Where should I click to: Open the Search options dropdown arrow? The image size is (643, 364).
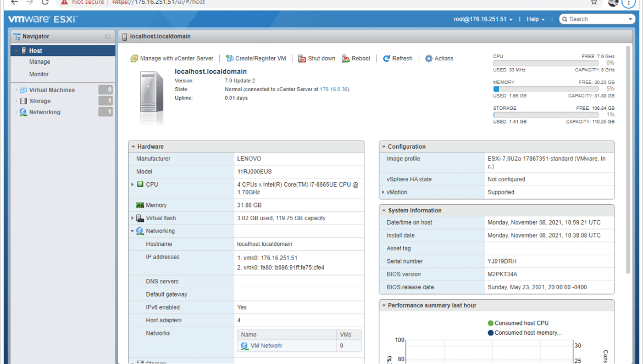pyautogui.click(x=630, y=19)
